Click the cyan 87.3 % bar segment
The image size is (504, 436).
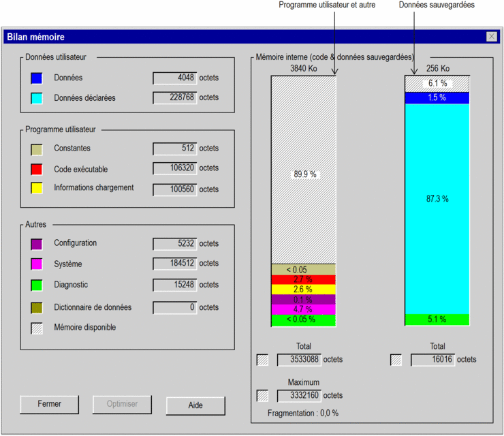(437, 208)
